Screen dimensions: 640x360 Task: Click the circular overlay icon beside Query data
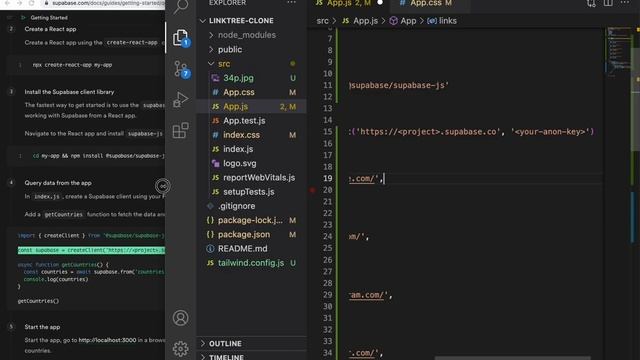click(162, 186)
